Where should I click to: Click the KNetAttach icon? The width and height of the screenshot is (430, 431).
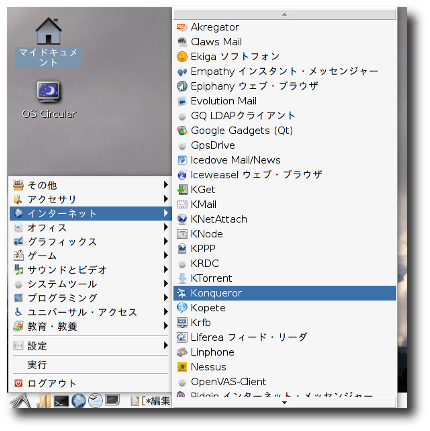pos(182,219)
